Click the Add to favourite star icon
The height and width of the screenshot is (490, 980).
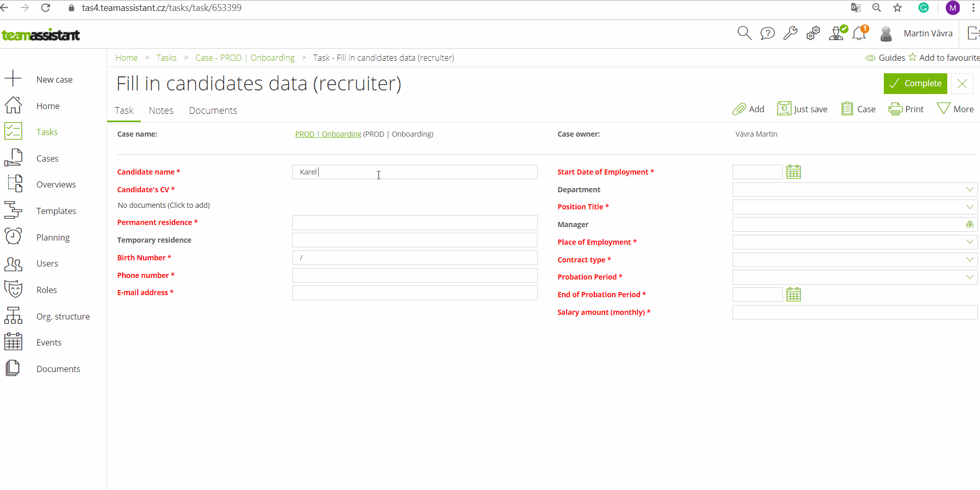tap(912, 57)
